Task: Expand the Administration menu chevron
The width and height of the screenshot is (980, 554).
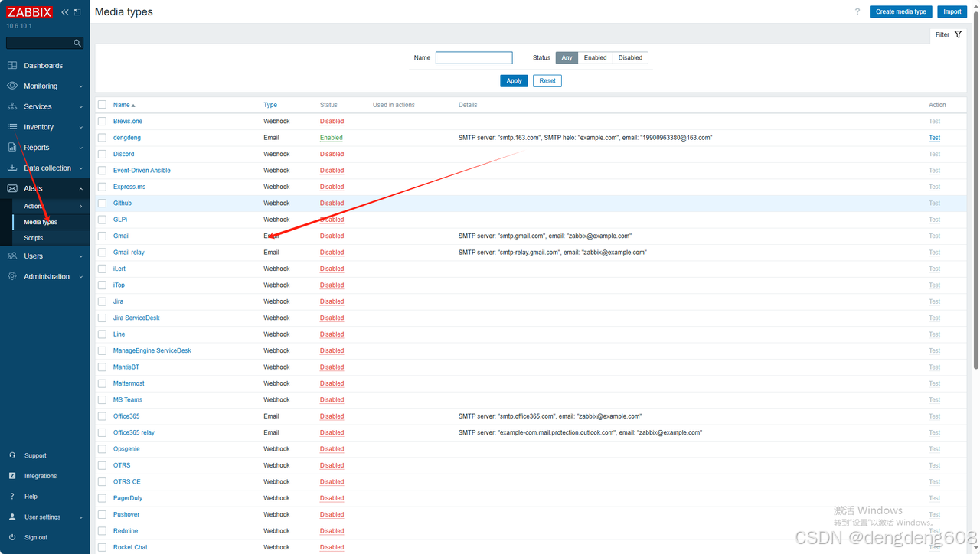Action: pyautogui.click(x=81, y=277)
